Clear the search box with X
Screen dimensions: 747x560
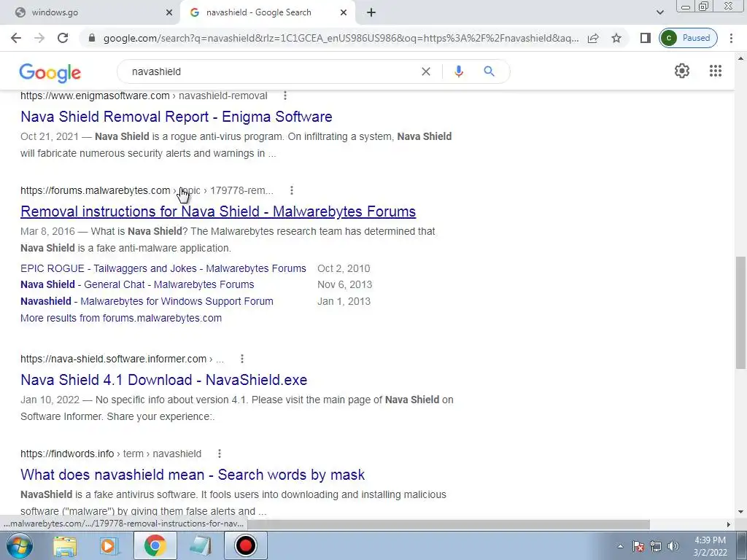click(426, 71)
